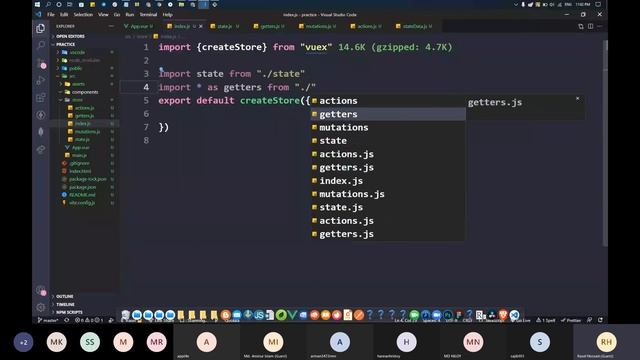Screen dimensions: 640x360
Task: Collapse the store folder
Action: [x=77, y=100]
